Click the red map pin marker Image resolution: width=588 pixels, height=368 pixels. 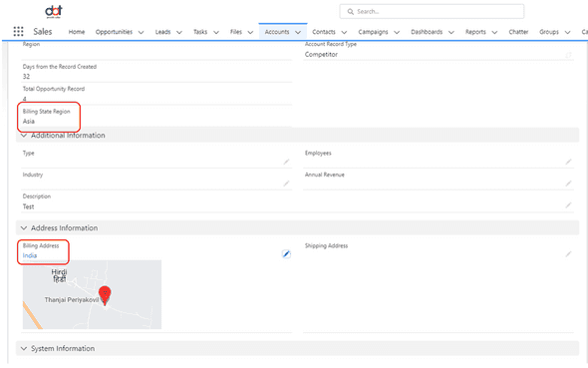point(105,295)
